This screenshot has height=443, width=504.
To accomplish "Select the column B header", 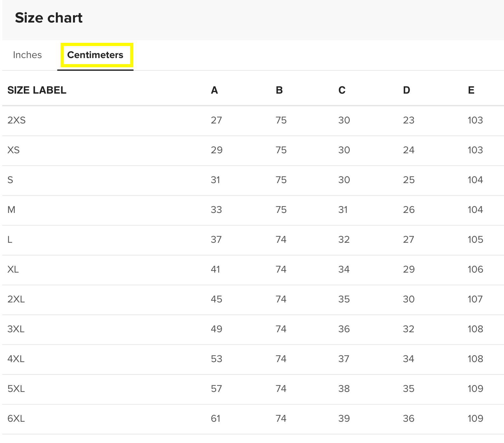I will coord(279,90).
